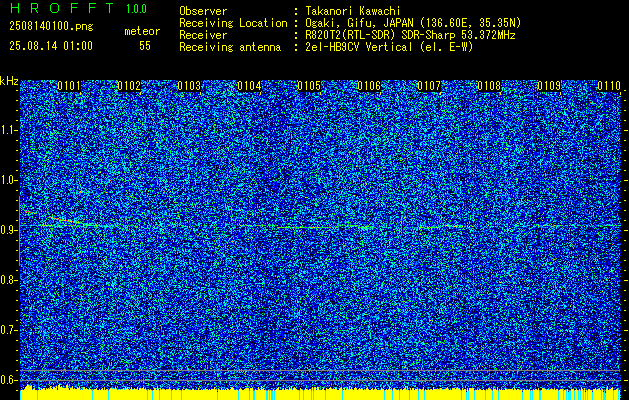The width and height of the screenshot is (629, 400).
Task: Click the 2el-HB9CV Vertical antenna value
Action: (389, 47)
